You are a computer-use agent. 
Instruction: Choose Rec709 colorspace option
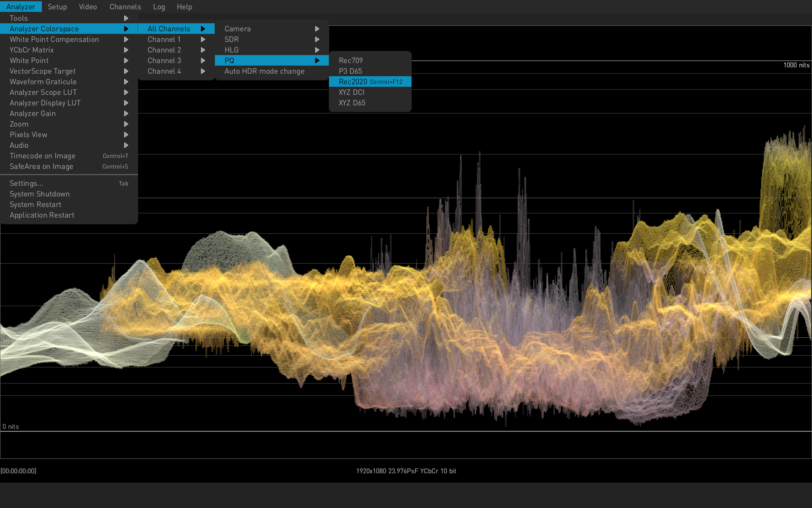click(351, 61)
